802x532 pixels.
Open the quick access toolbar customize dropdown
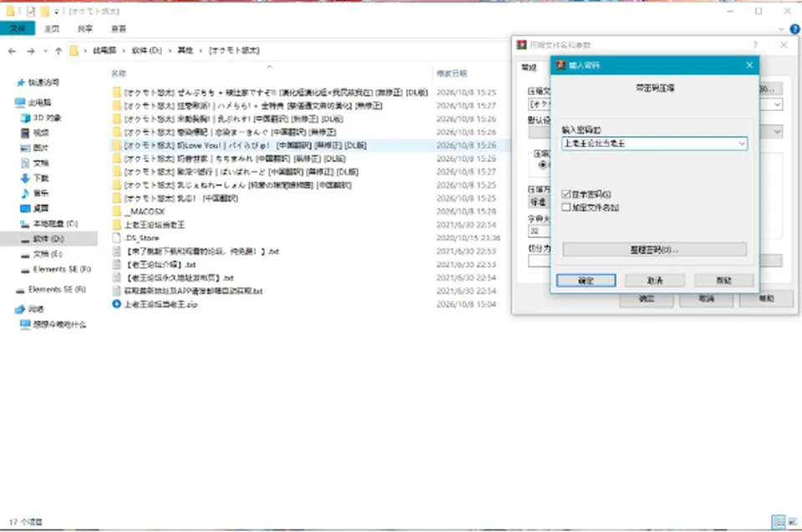pyautogui.click(x=56, y=11)
